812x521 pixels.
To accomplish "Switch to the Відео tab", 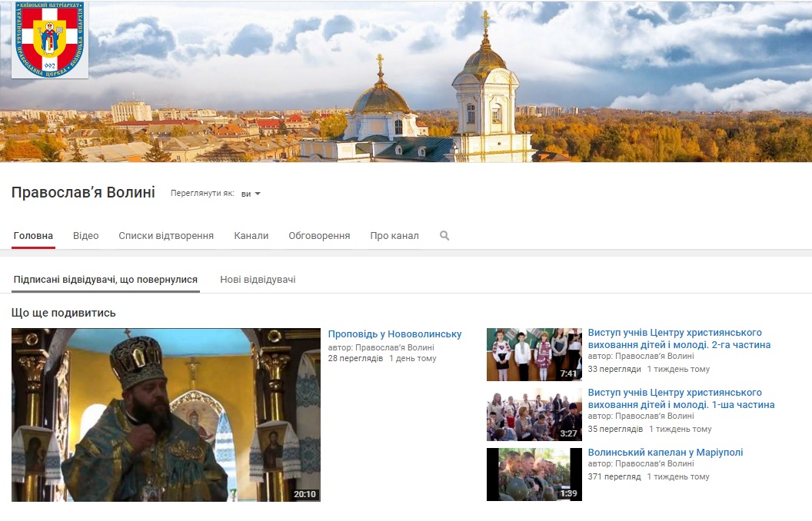I will [x=86, y=236].
